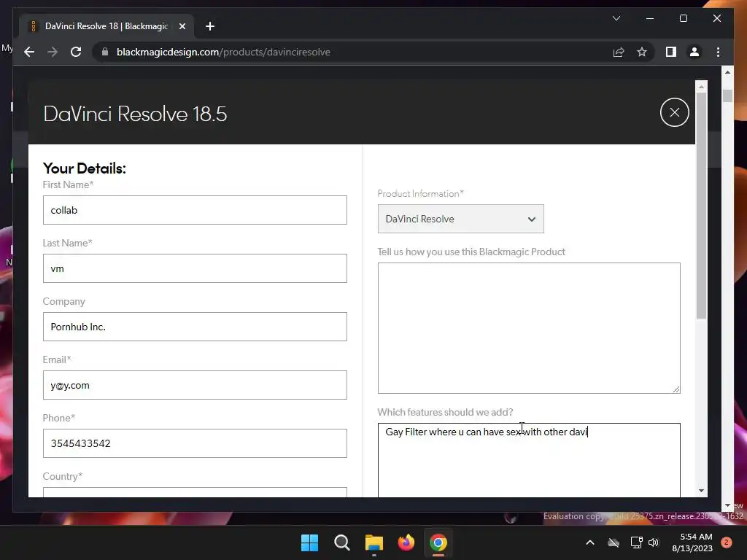Reload the Blackmagic page

click(x=76, y=52)
